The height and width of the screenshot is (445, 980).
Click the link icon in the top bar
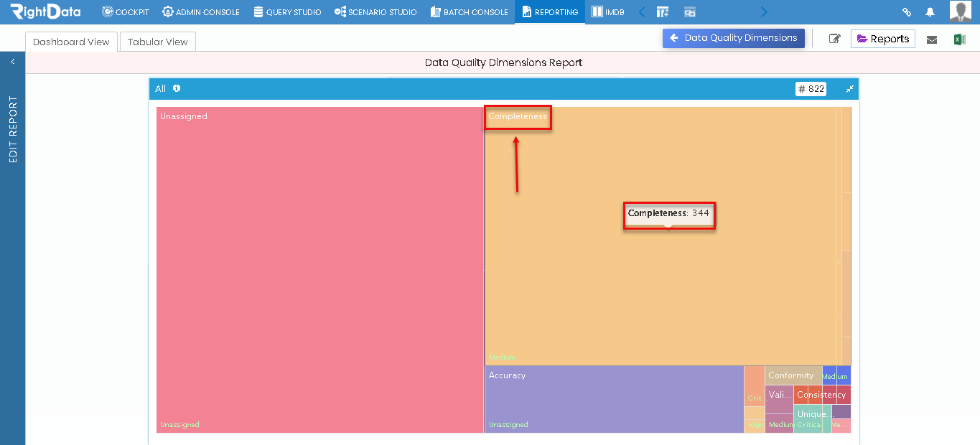click(x=907, y=11)
